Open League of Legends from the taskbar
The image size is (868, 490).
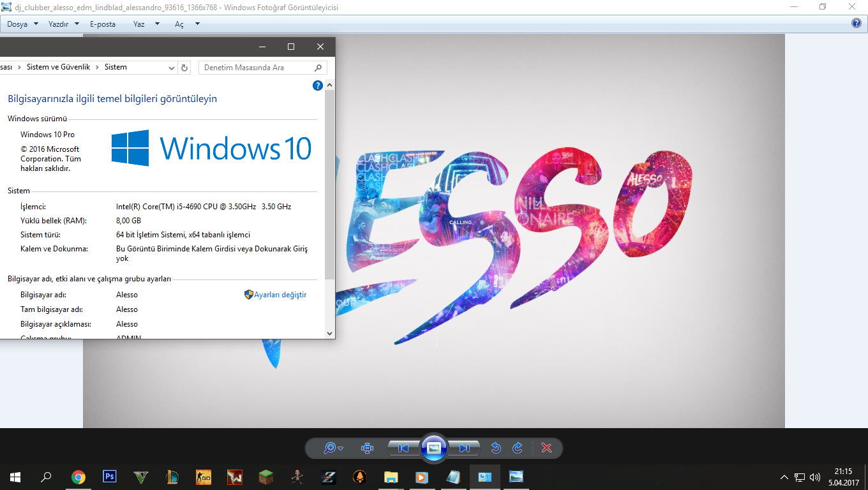pos(172,477)
